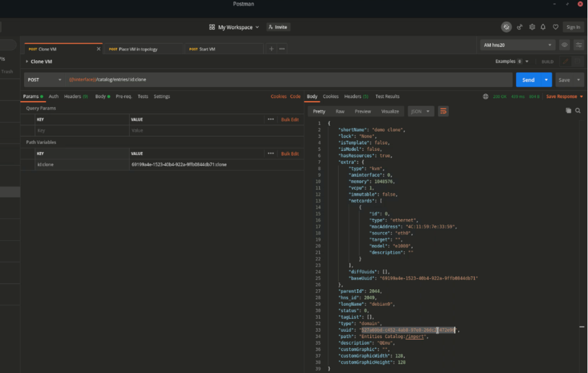
Task: Click the empty Query Params Value field
Action: click(216, 130)
